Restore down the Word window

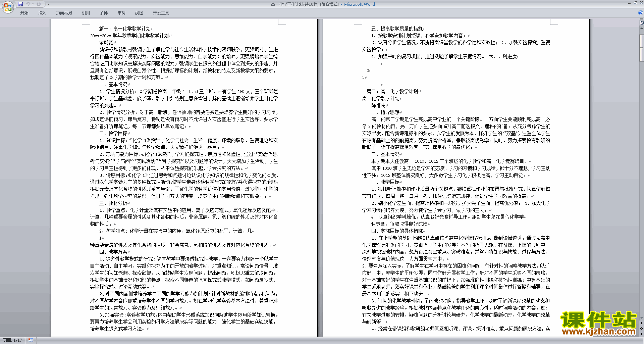(635, 3)
